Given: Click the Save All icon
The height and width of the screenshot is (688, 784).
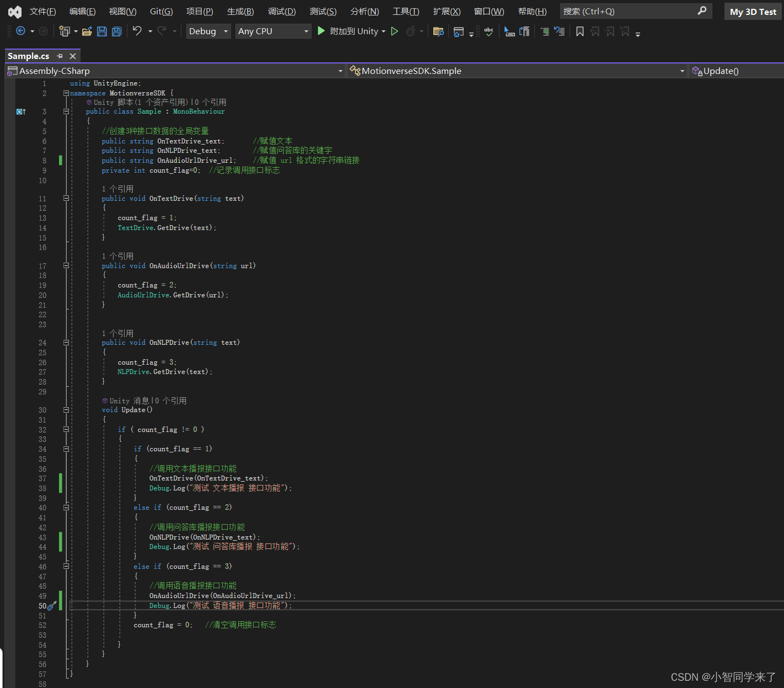Looking at the screenshot, I should click(116, 31).
